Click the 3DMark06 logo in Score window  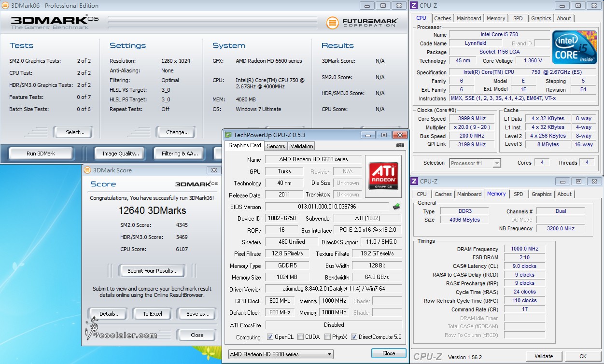tap(196, 184)
